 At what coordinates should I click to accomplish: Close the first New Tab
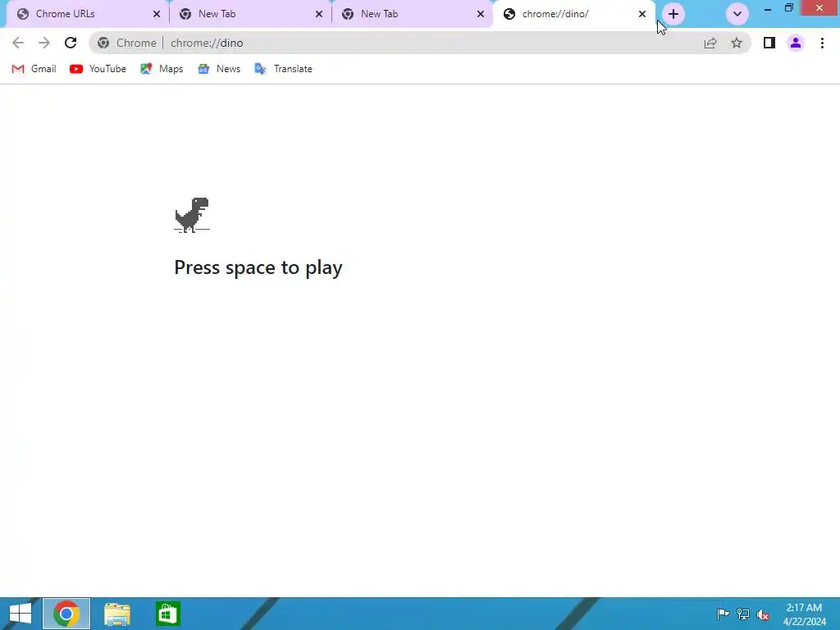point(319,14)
